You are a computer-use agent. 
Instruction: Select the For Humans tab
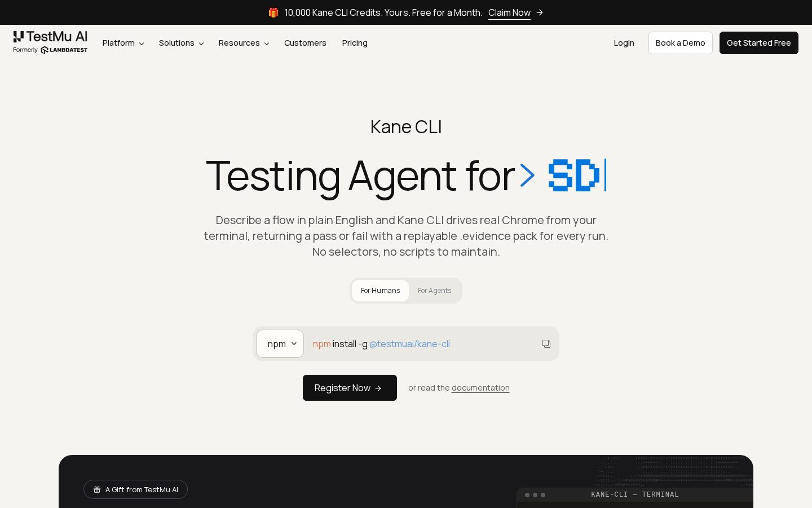click(381, 291)
